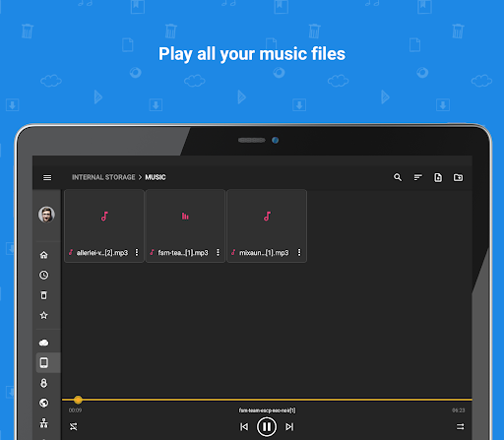
Task: Open the sort options icon
Action: [417, 177]
